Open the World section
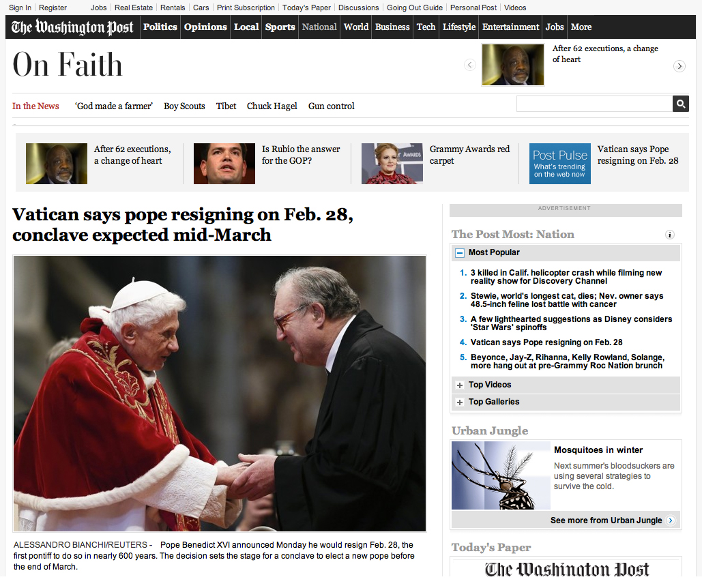 click(x=356, y=27)
